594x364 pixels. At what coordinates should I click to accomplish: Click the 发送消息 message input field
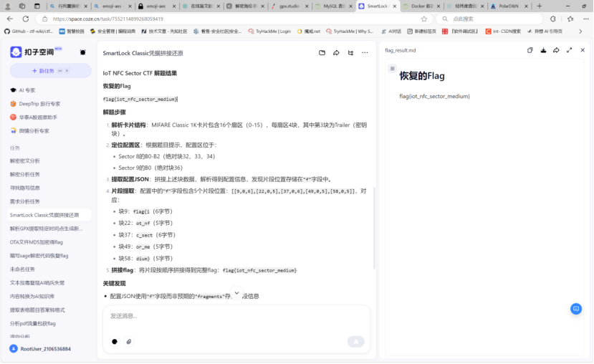click(x=236, y=316)
